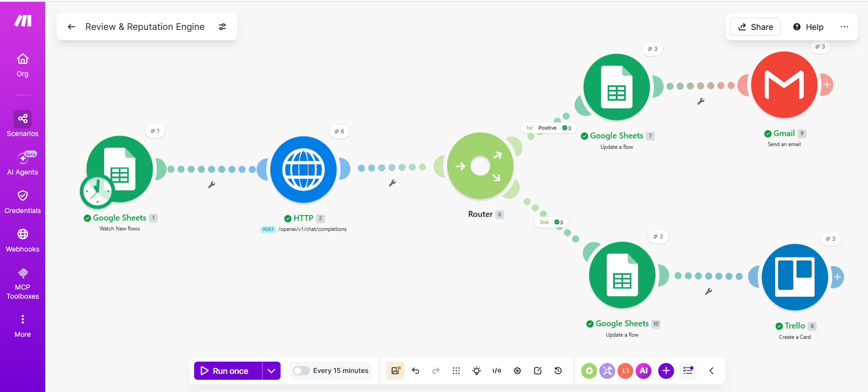
Task: Open the 2nd route label
Action: click(x=551, y=222)
